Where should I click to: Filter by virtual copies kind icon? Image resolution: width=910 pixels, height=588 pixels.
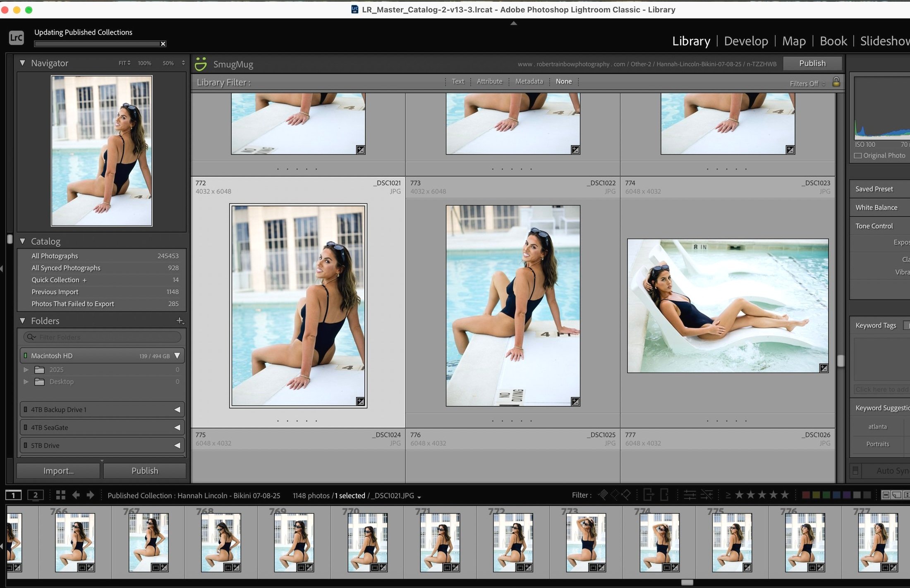coord(896,495)
